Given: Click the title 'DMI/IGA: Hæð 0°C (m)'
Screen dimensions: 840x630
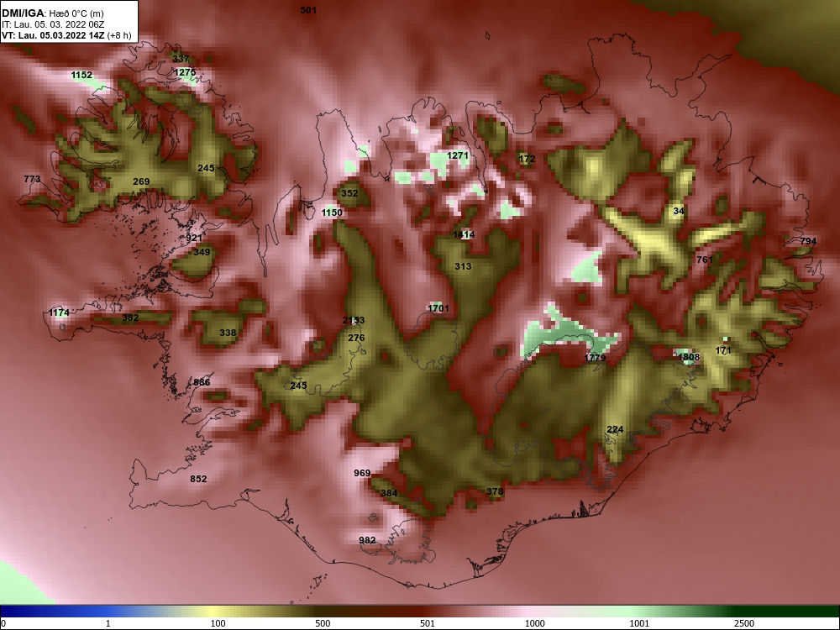Looking at the screenshot, I should [53, 13].
